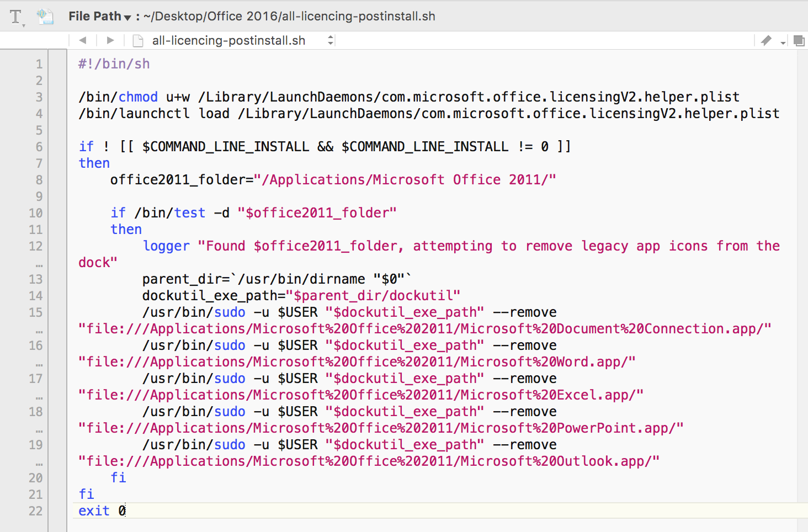808x532 pixels.
Task: Click the pencil document state icon
Action: point(766,40)
